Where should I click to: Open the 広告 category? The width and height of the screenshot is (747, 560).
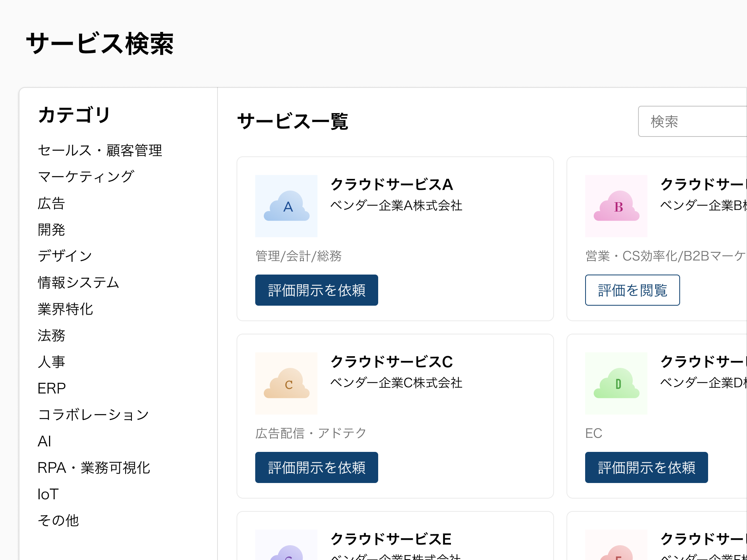point(51,203)
